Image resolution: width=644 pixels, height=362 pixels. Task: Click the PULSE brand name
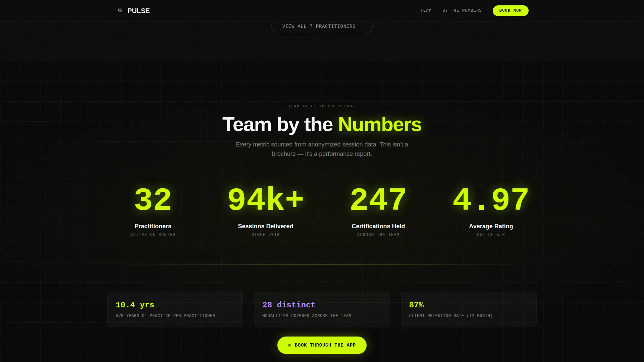click(x=139, y=11)
